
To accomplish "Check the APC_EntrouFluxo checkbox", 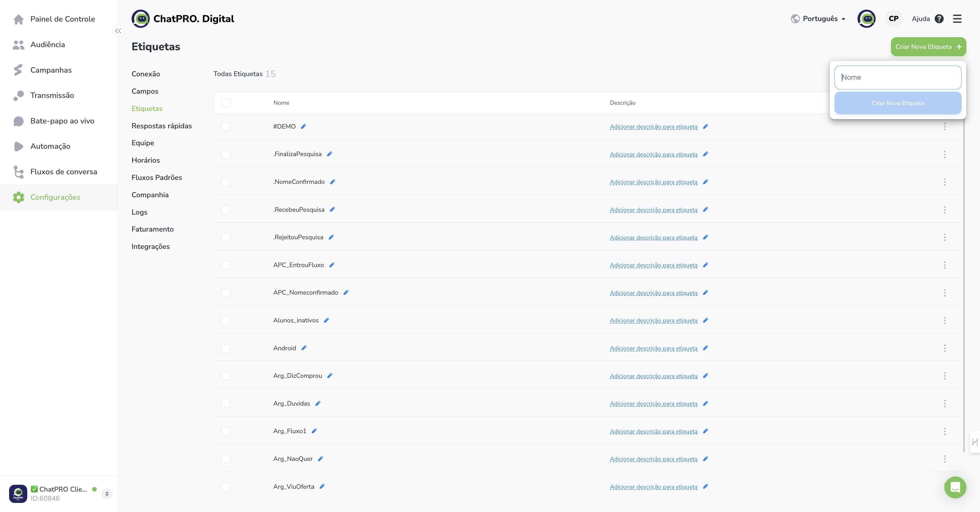I will tap(226, 265).
